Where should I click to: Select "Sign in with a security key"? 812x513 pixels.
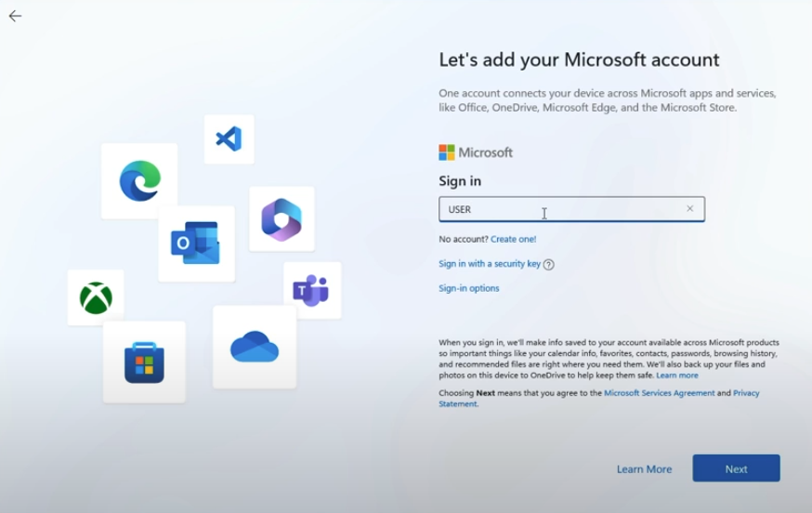[x=489, y=264]
